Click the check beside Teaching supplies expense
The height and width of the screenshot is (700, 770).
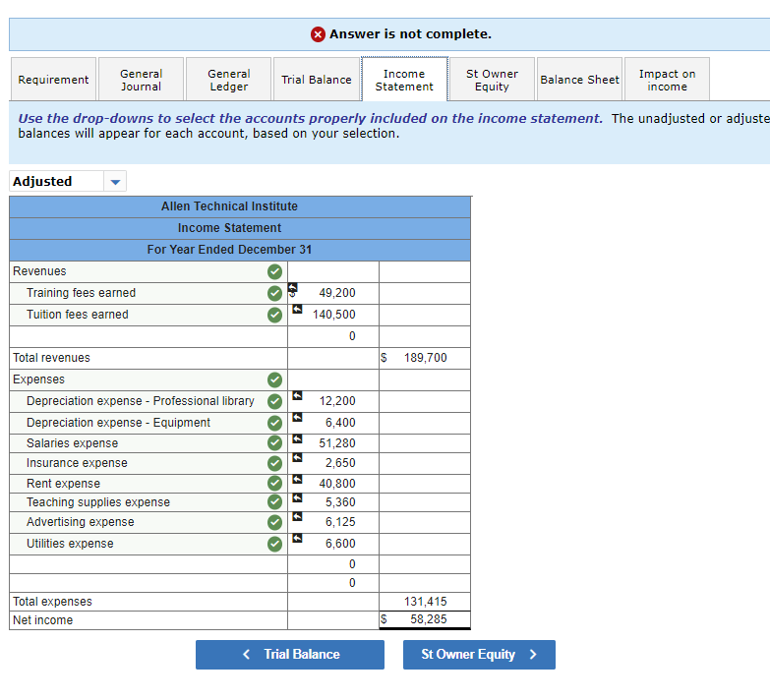(274, 502)
